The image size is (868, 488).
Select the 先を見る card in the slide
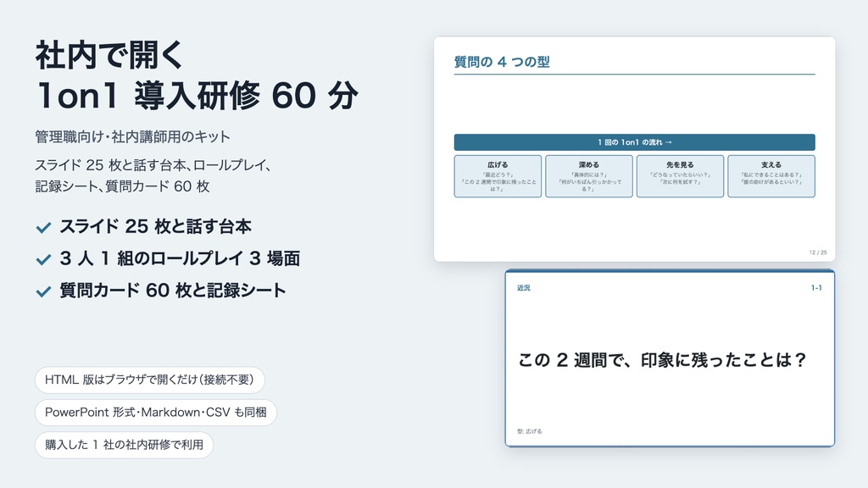pyautogui.click(x=680, y=176)
